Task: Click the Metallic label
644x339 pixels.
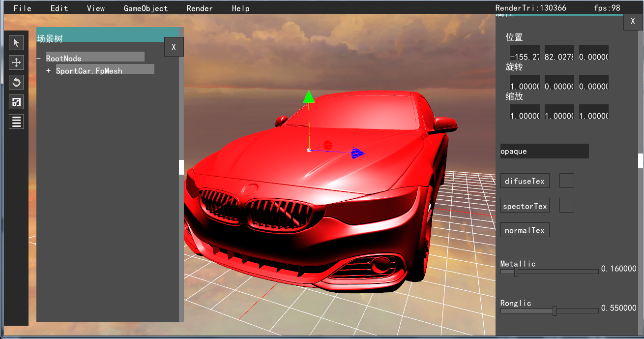Action: tap(518, 264)
